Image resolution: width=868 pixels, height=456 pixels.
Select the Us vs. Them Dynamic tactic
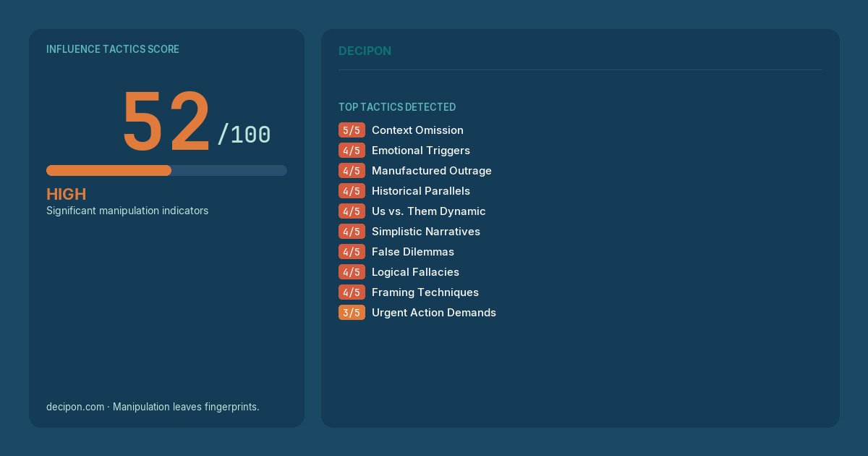pos(429,211)
